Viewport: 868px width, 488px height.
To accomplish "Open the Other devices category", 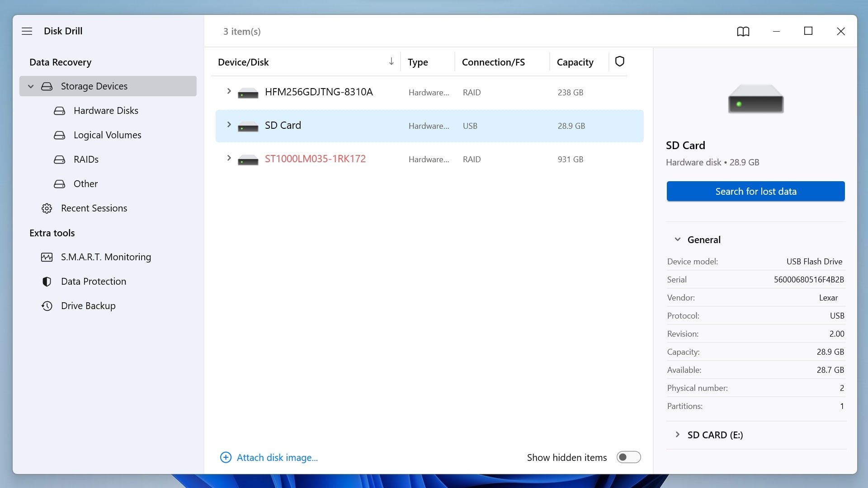I will [x=85, y=184].
